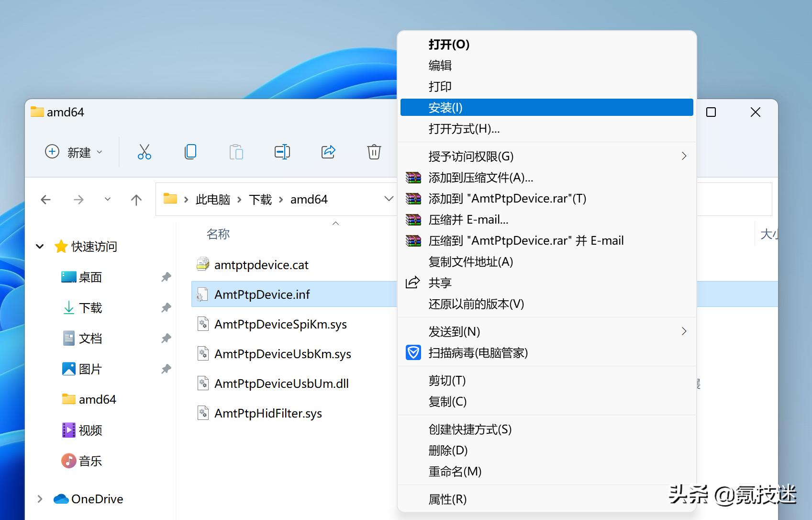Expand the 发送到(N) submenu
This screenshot has width=812, height=520.
point(684,331)
